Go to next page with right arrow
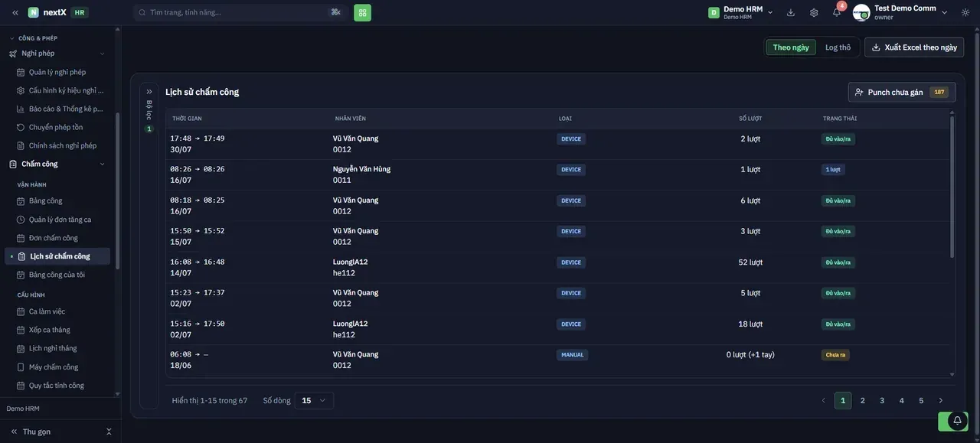The width and height of the screenshot is (980, 443). pyautogui.click(x=941, y=400)
